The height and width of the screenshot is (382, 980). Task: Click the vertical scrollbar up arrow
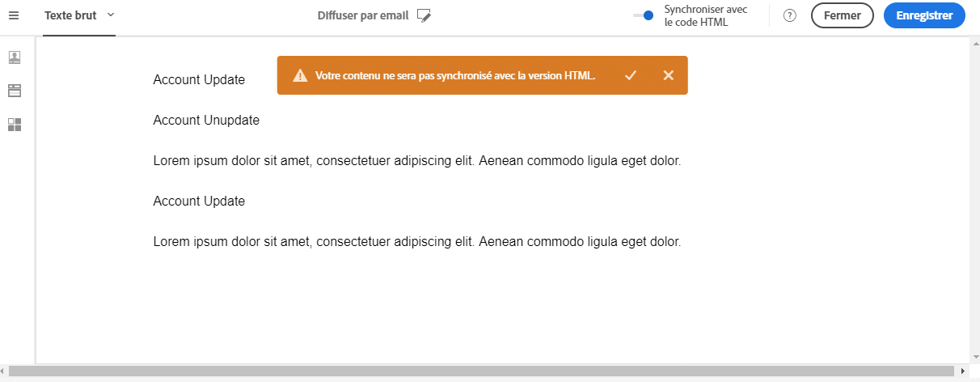(x=974, y=43)
